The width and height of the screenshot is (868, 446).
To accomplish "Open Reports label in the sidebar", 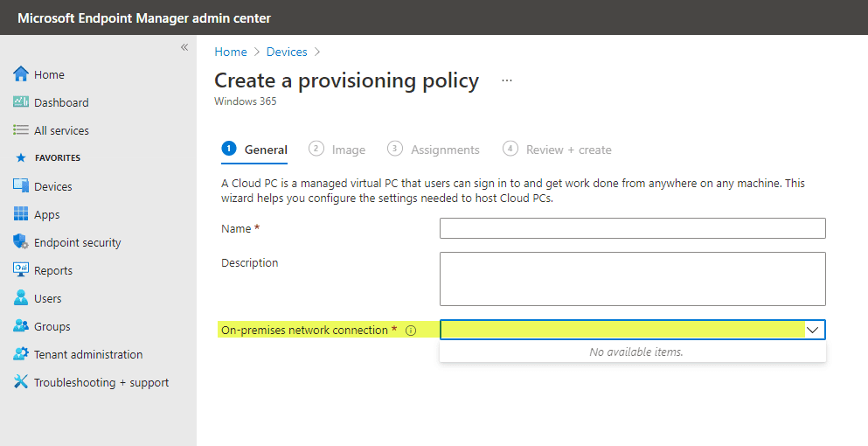I will [53, 270].
